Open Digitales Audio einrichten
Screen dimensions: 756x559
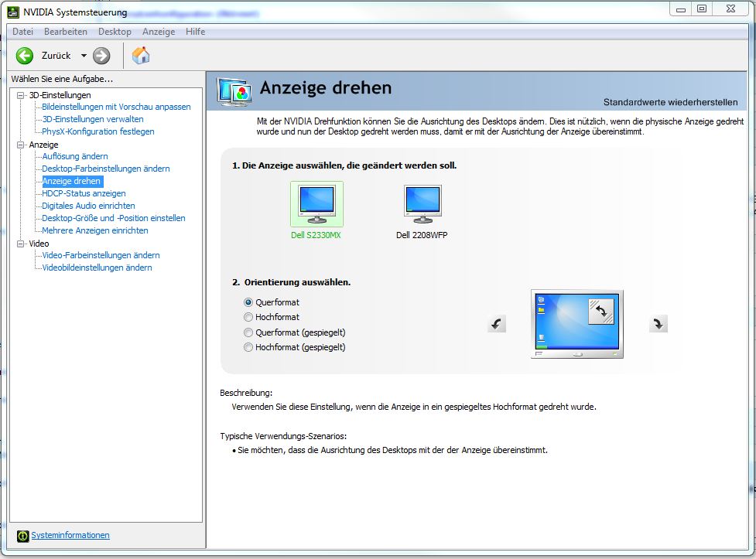coord(88,206)
